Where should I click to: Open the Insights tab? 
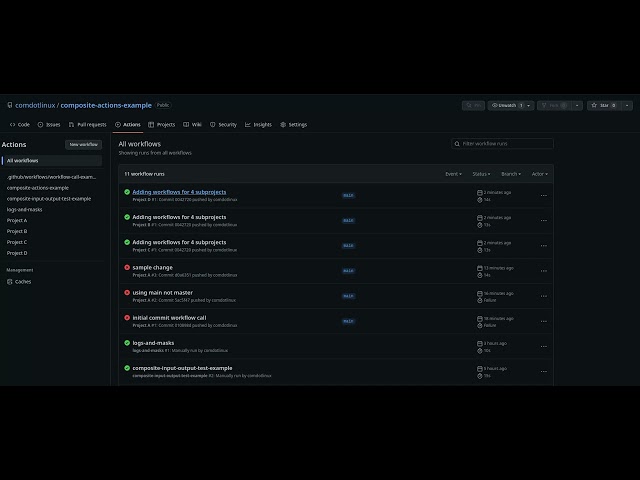pyautogui.click(x=258, y=124)
